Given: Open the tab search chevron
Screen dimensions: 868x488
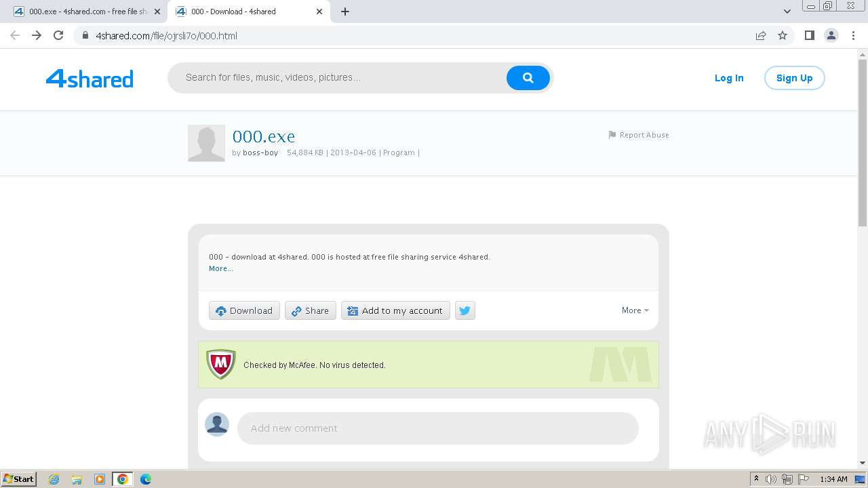Looking at the screenshot, I should (787, 12).
